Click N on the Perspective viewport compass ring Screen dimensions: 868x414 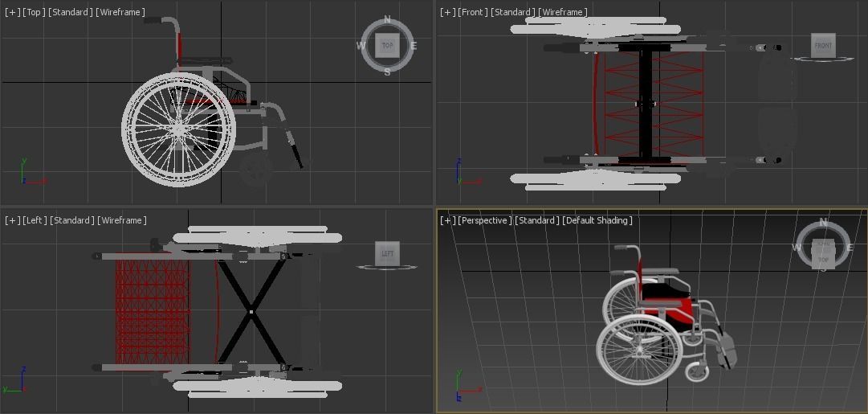point(823,223)
